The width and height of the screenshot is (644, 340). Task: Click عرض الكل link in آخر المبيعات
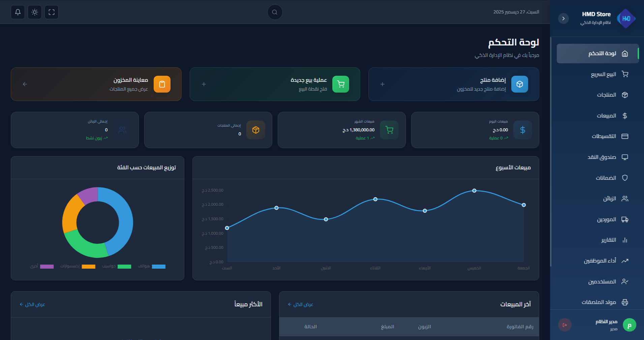point(301,304)
